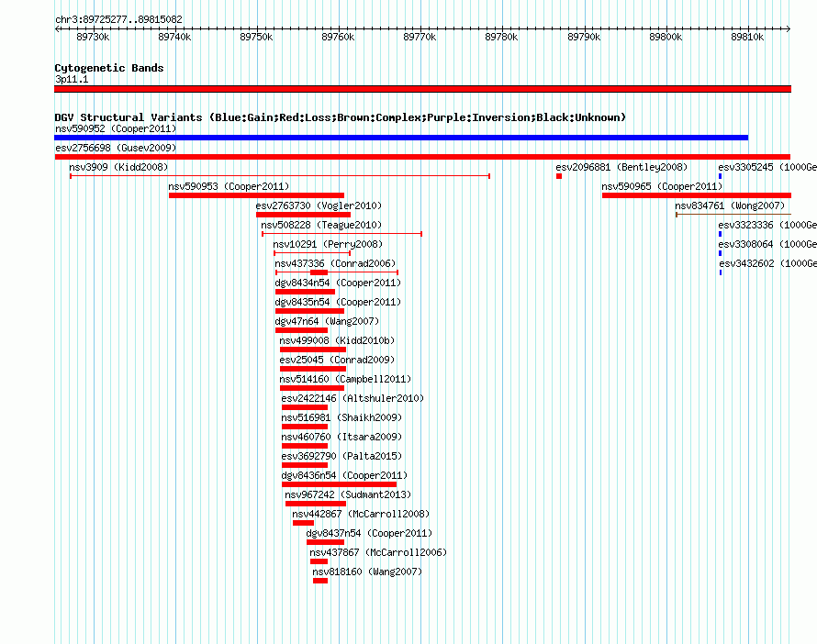
Task: Open nsv818160 (Wang2007) variant
Action: [367, 572]
